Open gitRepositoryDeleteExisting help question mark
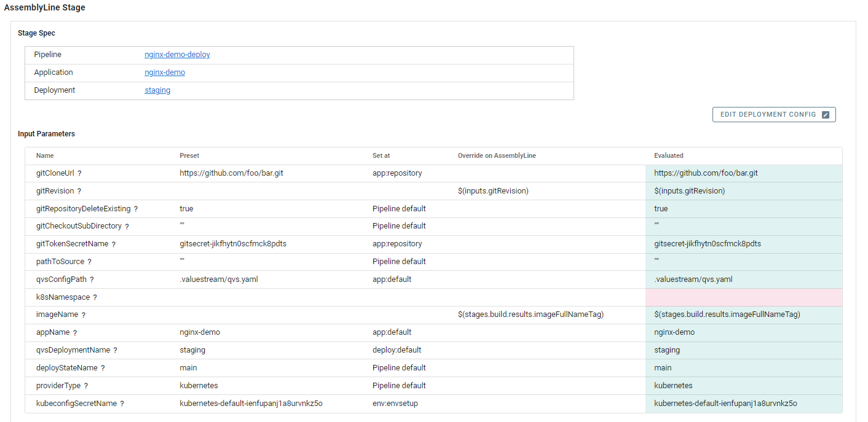The width and height of the screenshot is (868, 422). (x=136, y=209)
